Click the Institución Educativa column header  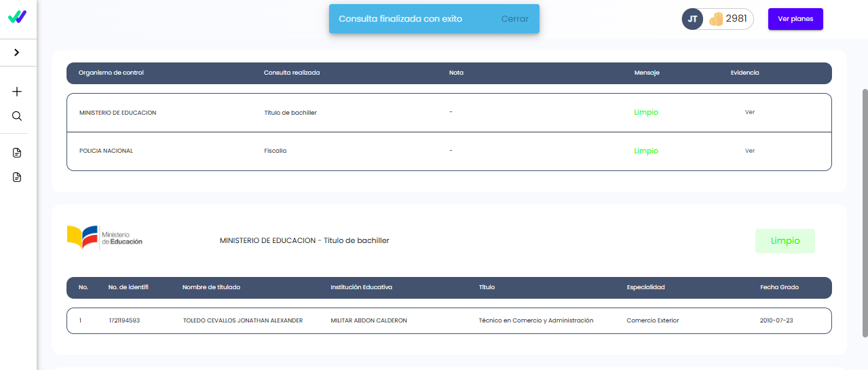361,287
